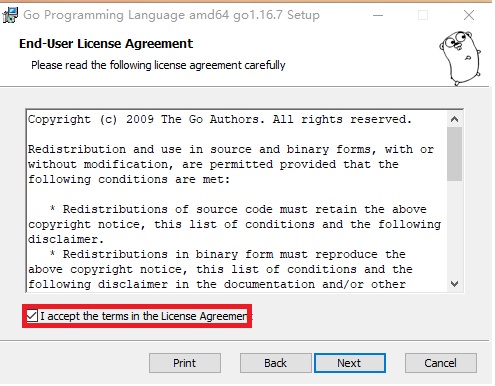This screenshot has height=386, width=495.
Task: Click the 'following conditions are met' line
Action: (x=129, y=180)
